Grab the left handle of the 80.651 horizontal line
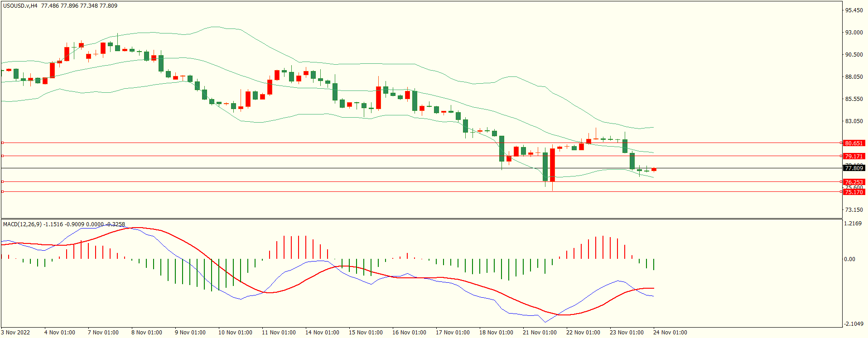The image size is (868, 338). coord(3,143)
